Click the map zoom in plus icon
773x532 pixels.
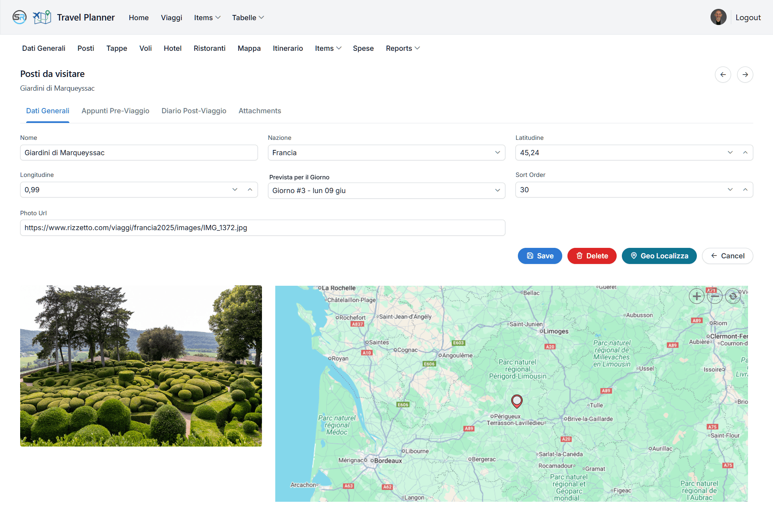click(x=696, y=296)
